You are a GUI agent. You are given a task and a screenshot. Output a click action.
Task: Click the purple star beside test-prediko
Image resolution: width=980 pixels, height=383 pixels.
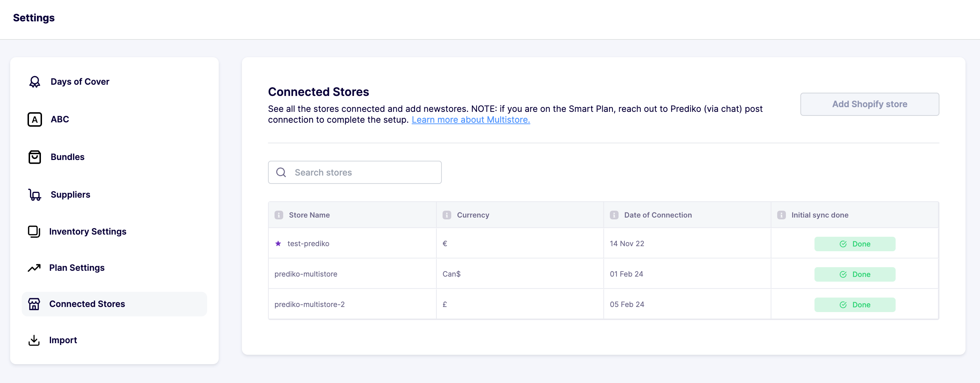[x=278, y=243]
